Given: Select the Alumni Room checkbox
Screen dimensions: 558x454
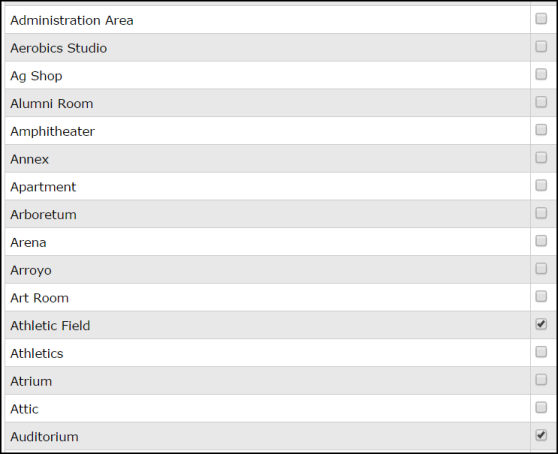Looking at the screenshot, I should pyautogui.click(x=541, y=102).
